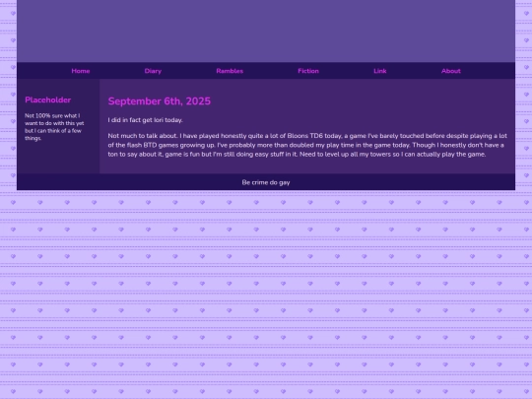
Task: Click the sentence 'I did in fact get lori today.'
Action: tap(145, 120)
